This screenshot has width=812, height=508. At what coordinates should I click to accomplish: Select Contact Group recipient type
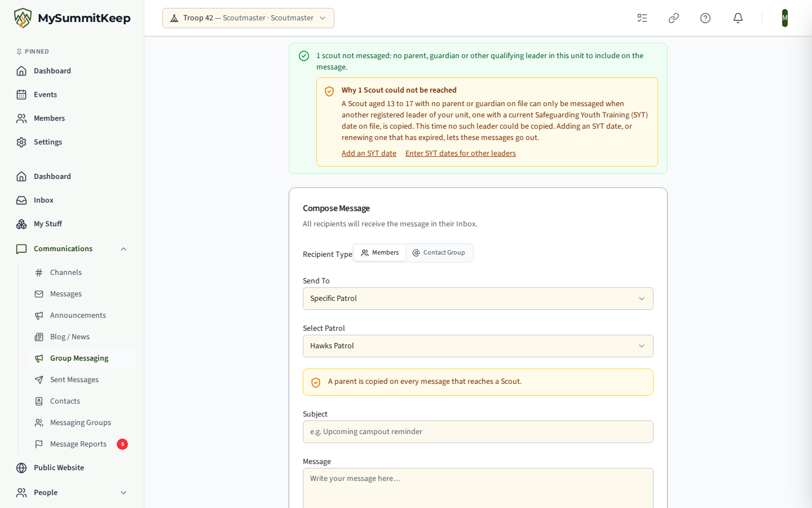tap(439, 253)
